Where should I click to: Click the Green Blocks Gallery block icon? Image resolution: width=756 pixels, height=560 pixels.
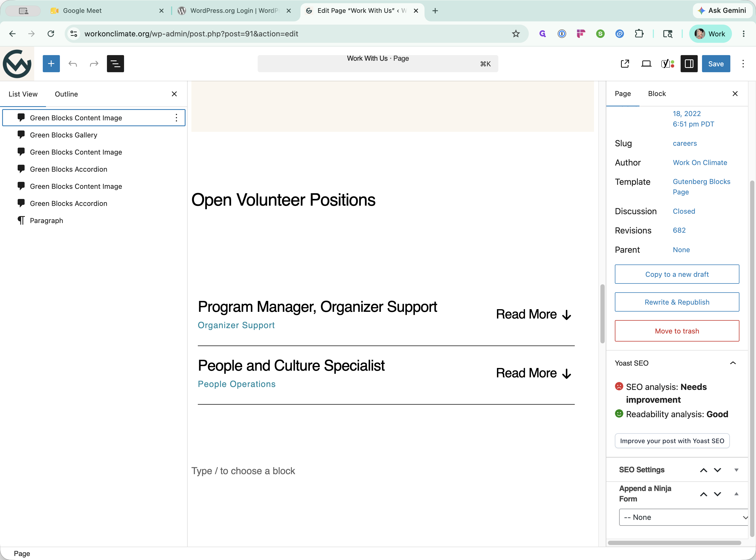(21, 135)
